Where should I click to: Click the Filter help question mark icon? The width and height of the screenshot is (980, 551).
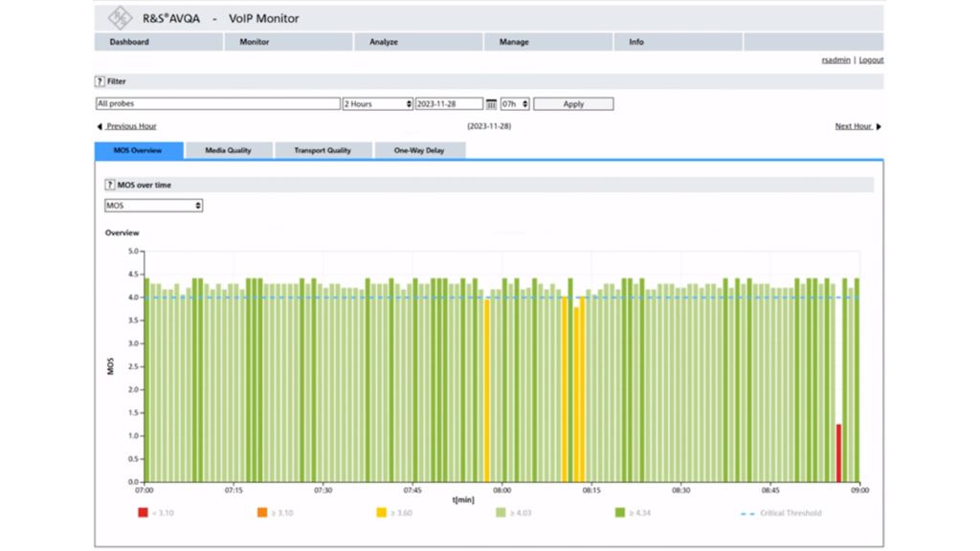99,81
